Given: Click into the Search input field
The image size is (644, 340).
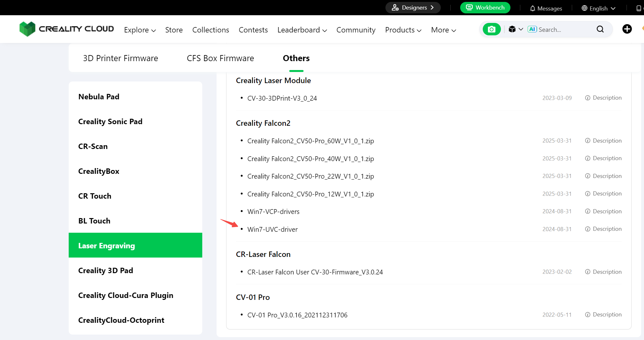Looking at the screenshot, I should click(x=564, y=30).
